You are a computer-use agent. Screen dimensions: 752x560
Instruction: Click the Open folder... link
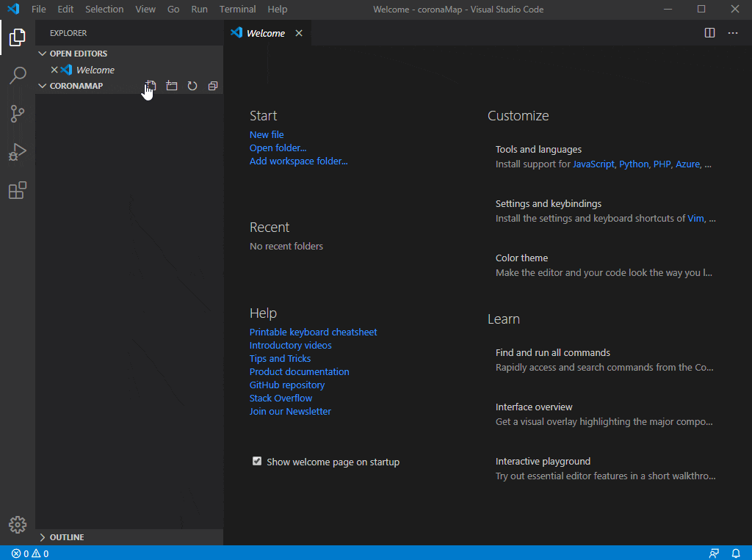pos(278,148)
